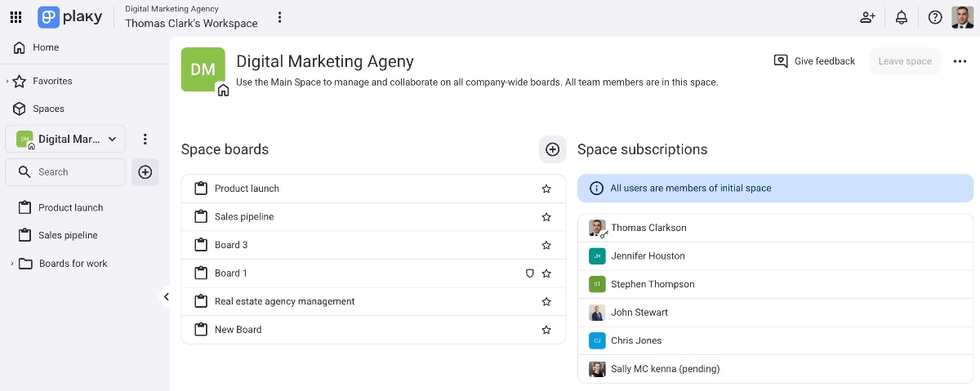The image size is (980, 391).
Task: Mark New Board as favorite
Action: coord(546,330)
